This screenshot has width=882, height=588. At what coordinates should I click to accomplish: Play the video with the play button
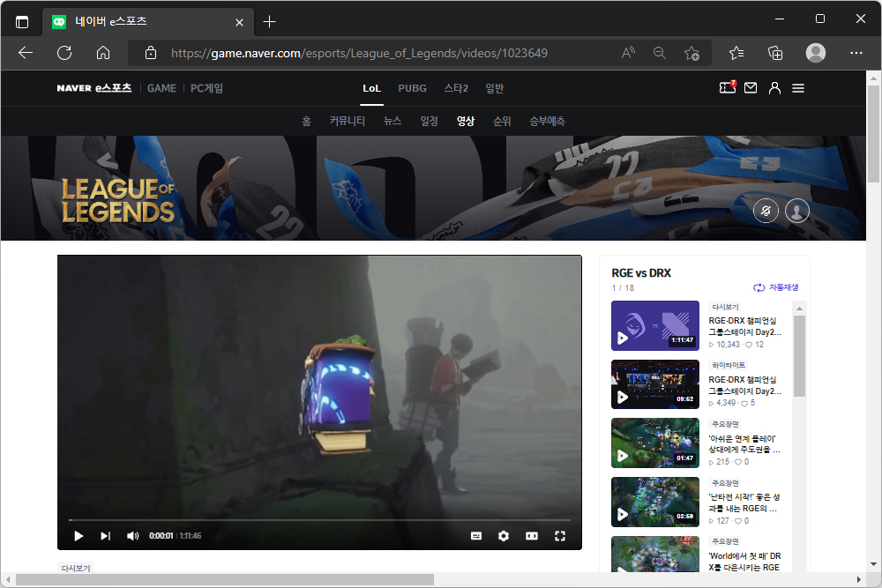(x=78, y=536)
